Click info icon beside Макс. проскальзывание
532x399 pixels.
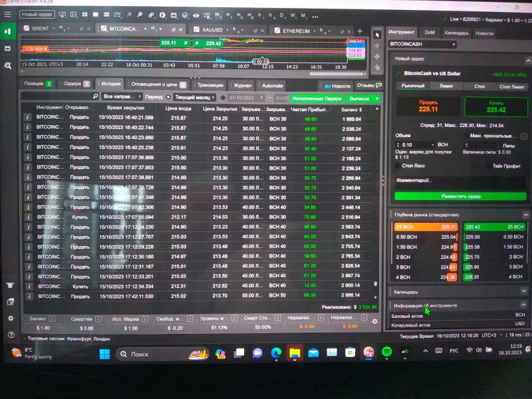(x=523, y=136)
